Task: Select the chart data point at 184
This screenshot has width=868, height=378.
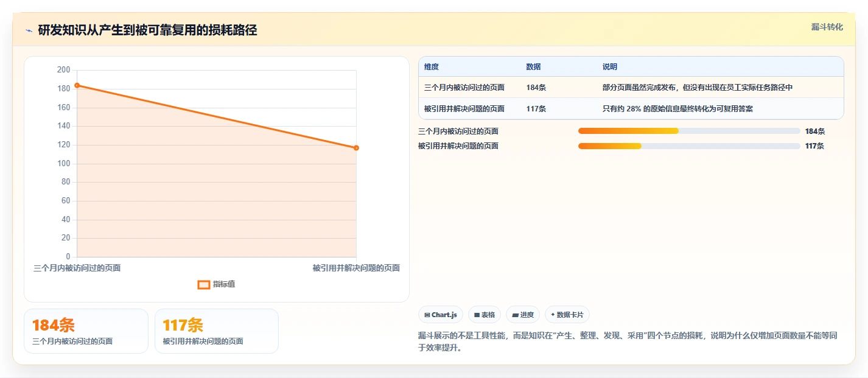Action: 77,85
